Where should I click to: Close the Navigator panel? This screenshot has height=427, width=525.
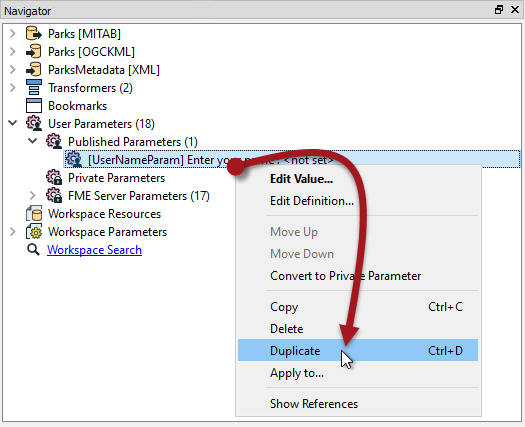(515, 10)
